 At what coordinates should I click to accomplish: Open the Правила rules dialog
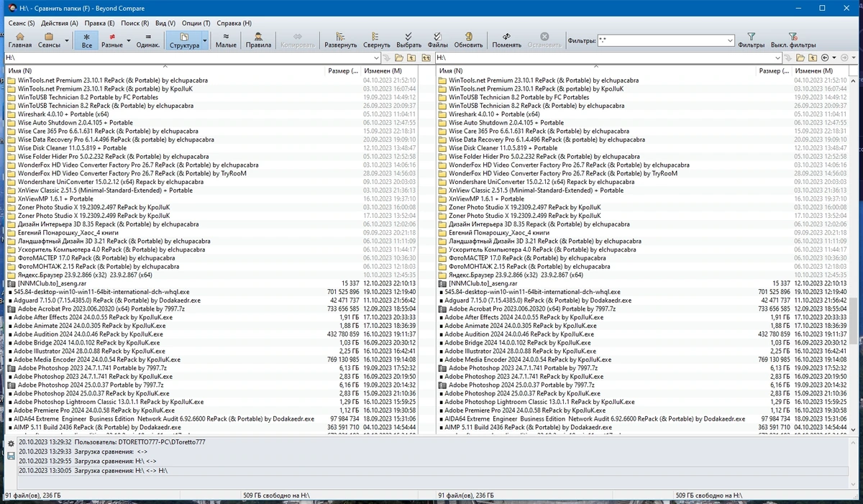click(258, 40)
